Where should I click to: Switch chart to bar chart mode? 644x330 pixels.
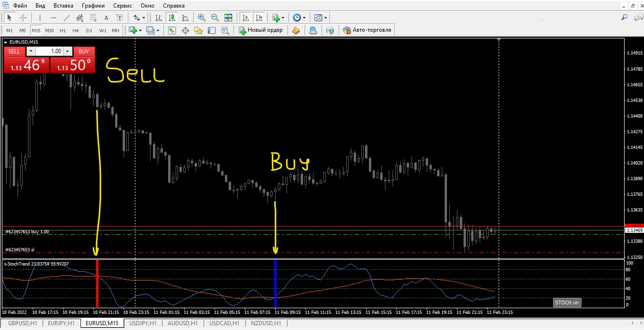pyautogui.click(x=159, y=18)
